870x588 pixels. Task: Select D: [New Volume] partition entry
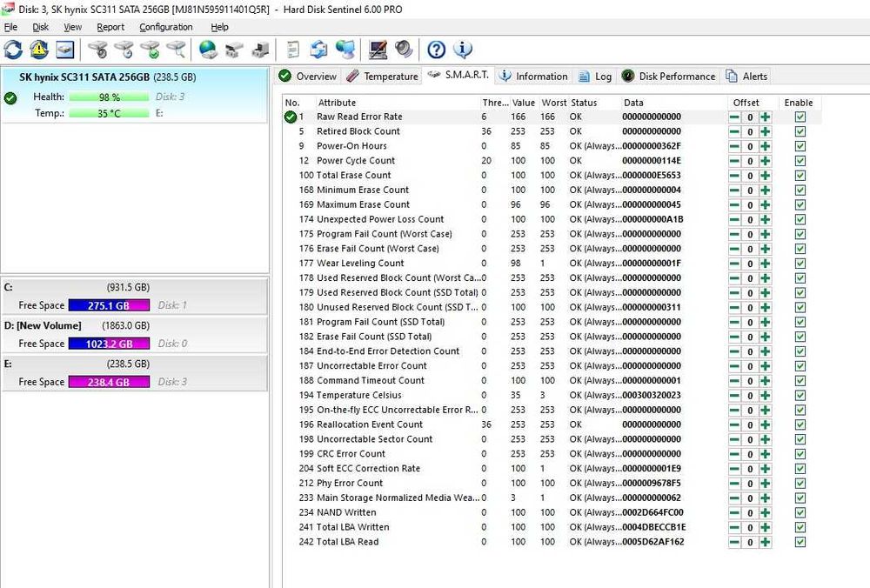(135, 335)
